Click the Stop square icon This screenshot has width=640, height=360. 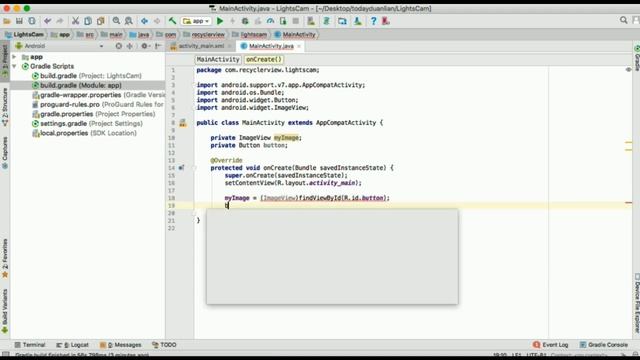tap(296, 21)
